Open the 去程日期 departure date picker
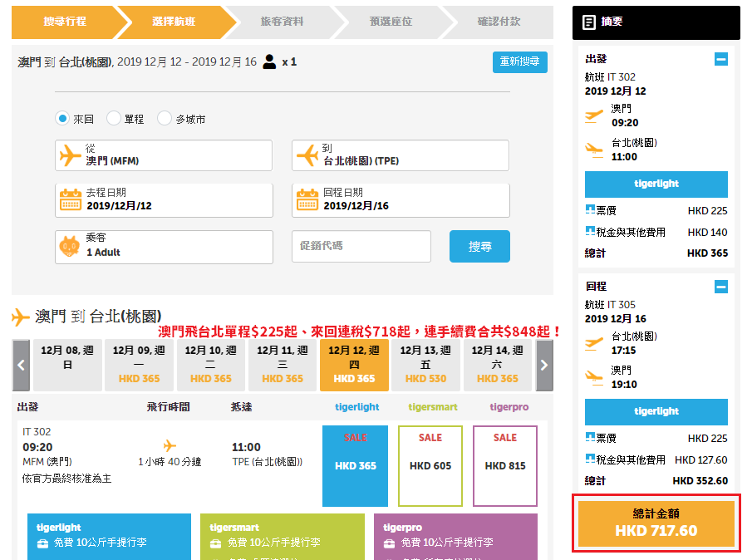Screen dimensions: 752x560 tap(164, 200)
